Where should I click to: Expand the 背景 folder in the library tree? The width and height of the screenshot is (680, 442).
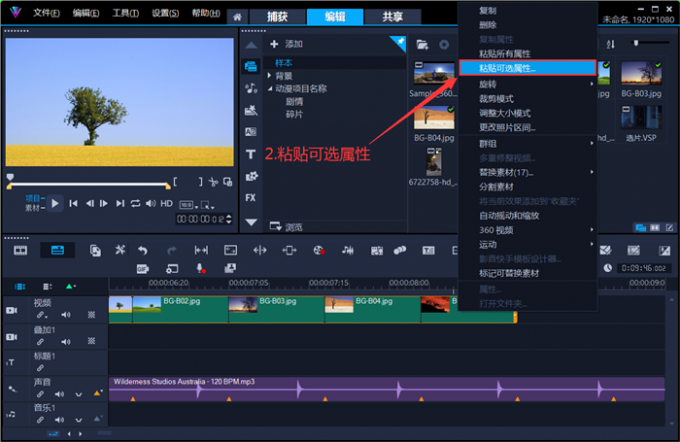pyautogui.click(x=270, y=76)
